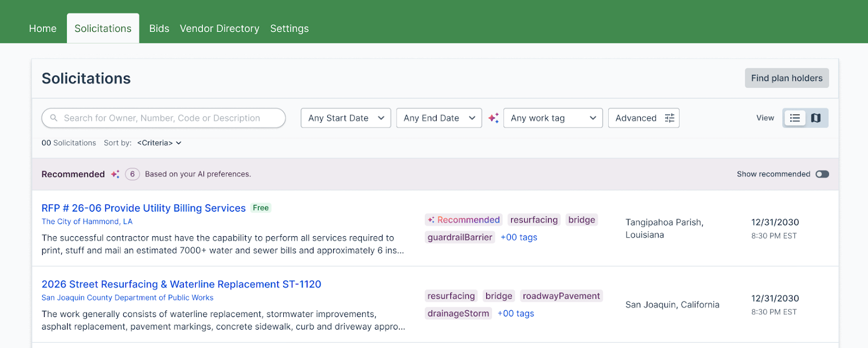Click the Free badge
Viewport: 868px width, 348px height.
click(x=261, y=208)
